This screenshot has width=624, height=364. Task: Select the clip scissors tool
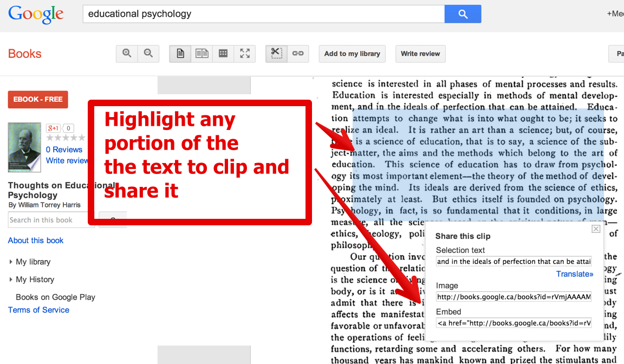tap(276, 54)
